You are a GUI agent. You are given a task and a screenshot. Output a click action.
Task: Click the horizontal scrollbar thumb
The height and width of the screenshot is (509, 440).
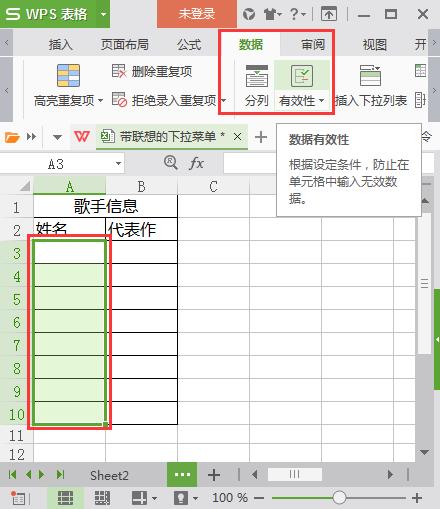point(294,474)
